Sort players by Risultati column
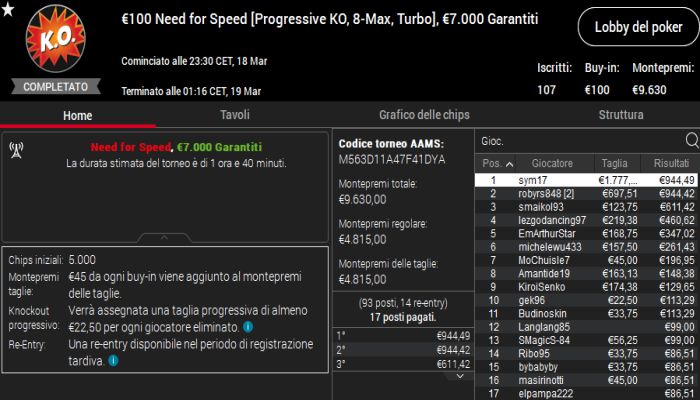 671,164
